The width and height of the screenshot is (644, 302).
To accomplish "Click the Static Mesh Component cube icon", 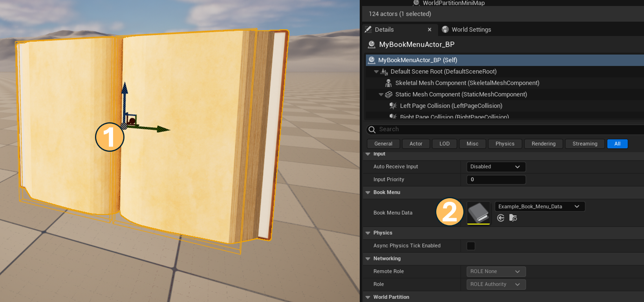I will click(x=389, y=94).
